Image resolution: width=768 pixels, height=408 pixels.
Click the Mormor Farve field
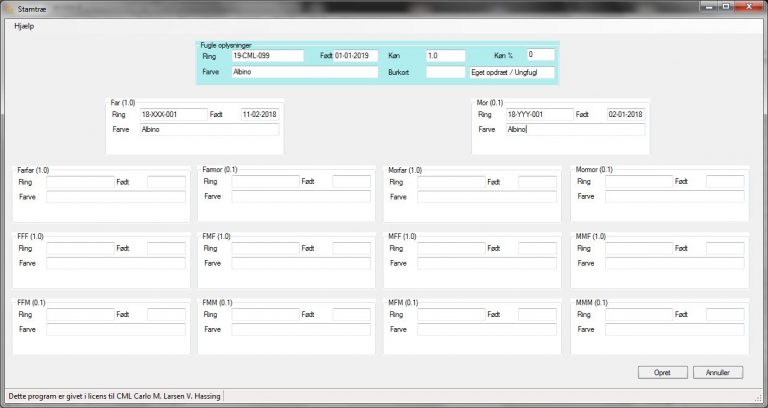675,196
